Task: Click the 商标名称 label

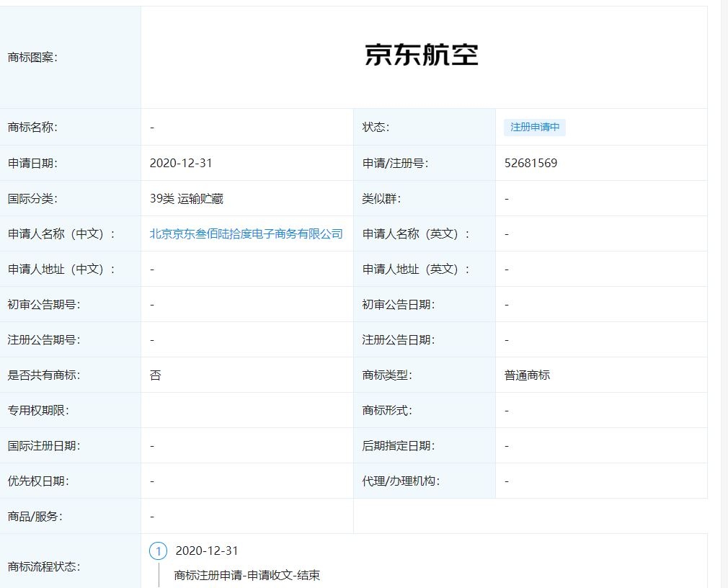Action: 32,127
